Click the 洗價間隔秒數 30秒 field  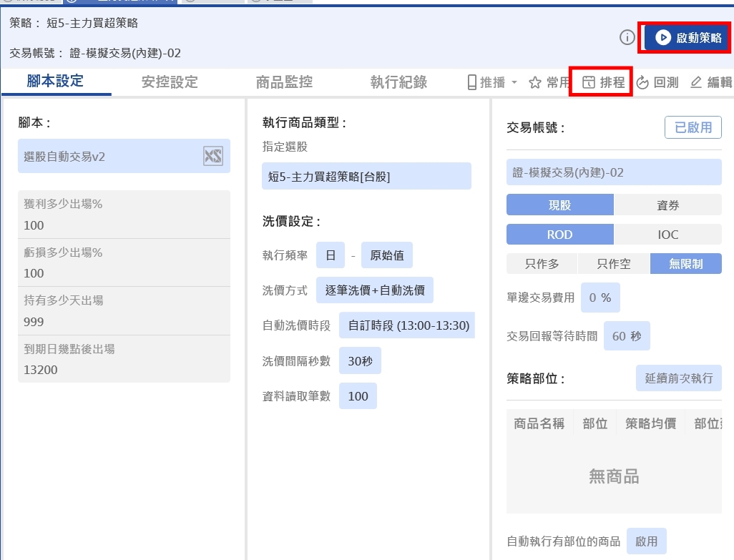(x=360, y=361)
